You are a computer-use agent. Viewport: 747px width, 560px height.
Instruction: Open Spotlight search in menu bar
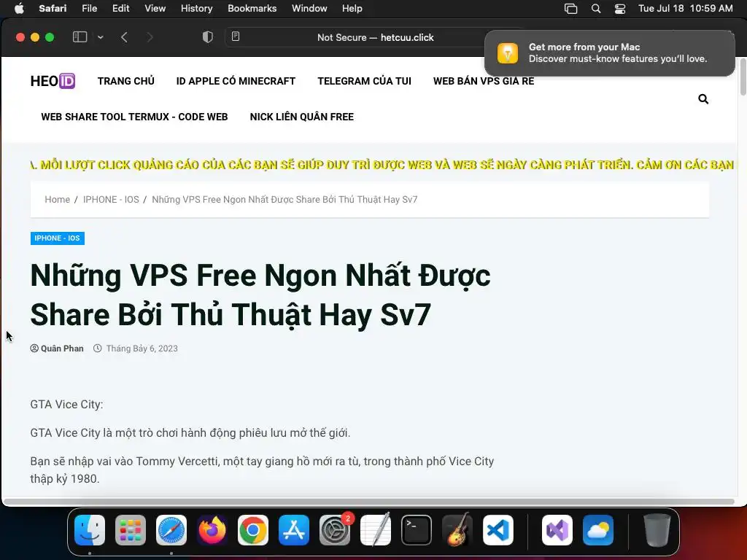pos(595,9)
